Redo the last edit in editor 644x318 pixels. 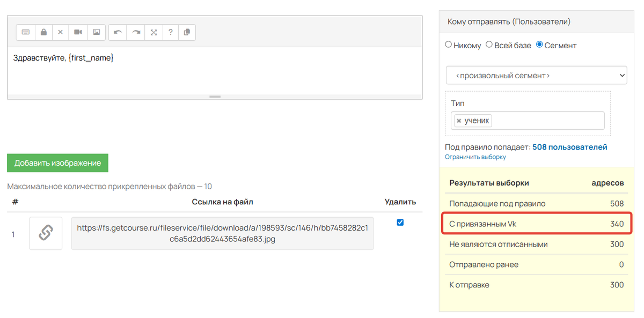[136, 32]
